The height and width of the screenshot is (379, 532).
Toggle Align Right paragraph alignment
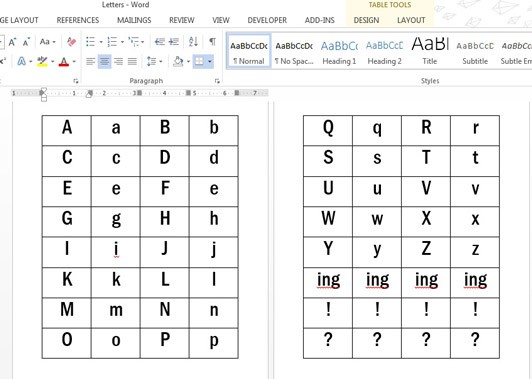(x=118, y=61)
